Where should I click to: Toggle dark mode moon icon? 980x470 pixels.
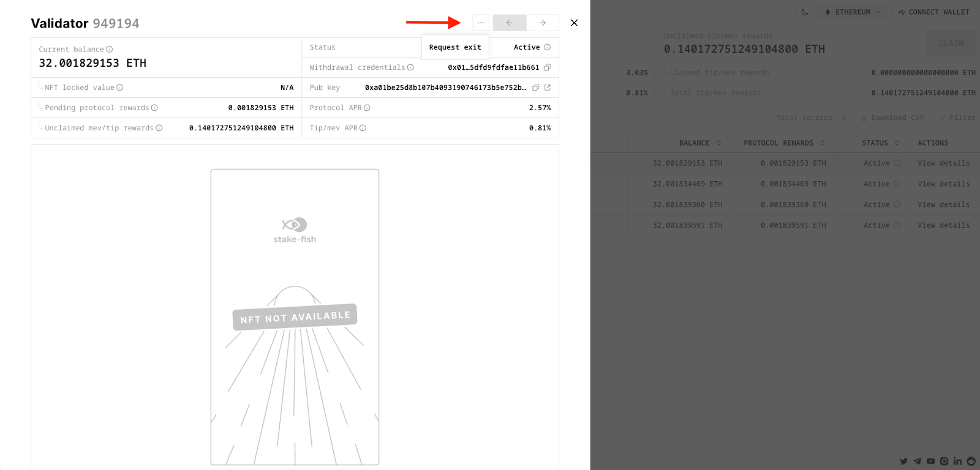pos(805,12)
